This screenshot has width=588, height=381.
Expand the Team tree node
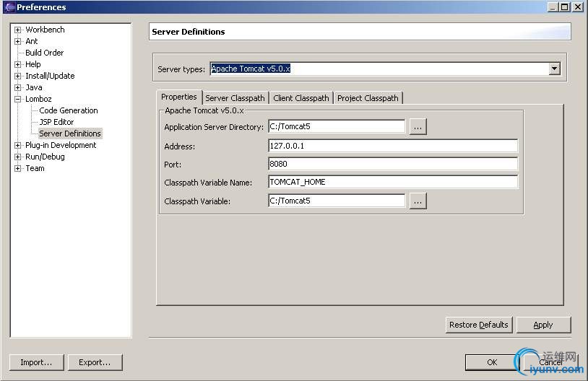click(17, 169)
